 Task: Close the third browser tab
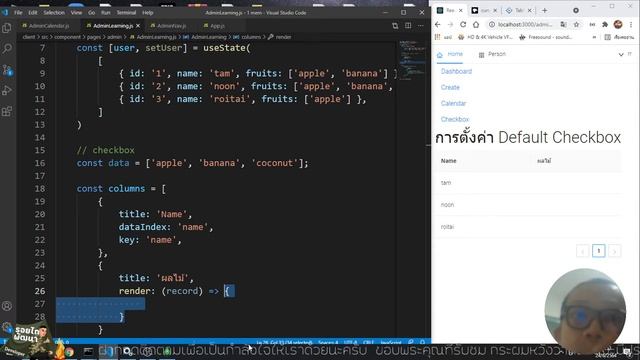pos(530,10)
